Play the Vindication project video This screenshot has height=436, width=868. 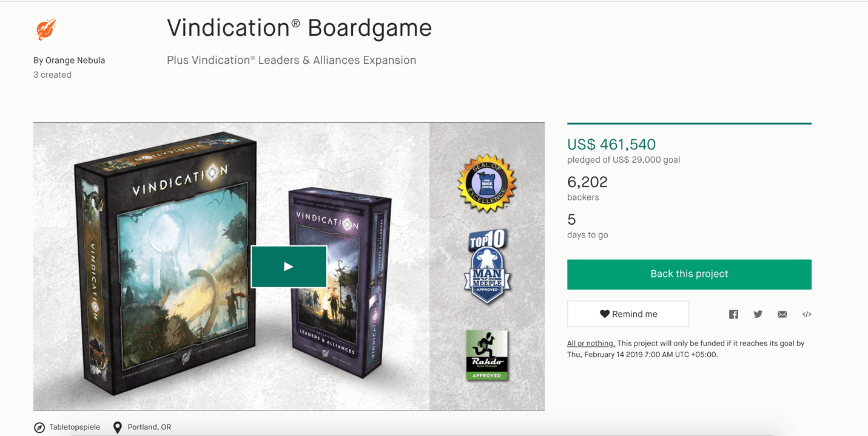(289, 267)
